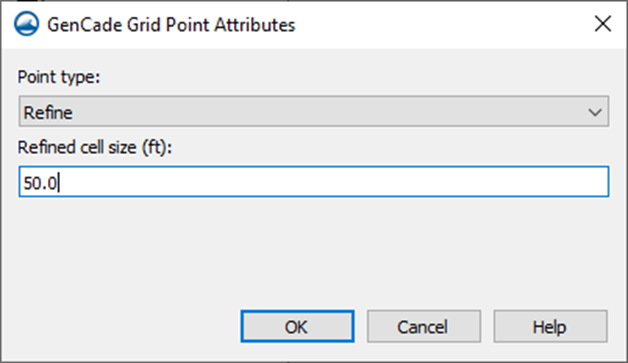This screenshot has height=363, width=628.
Task: Confirm with the OK button
Action: click(297, 326)
